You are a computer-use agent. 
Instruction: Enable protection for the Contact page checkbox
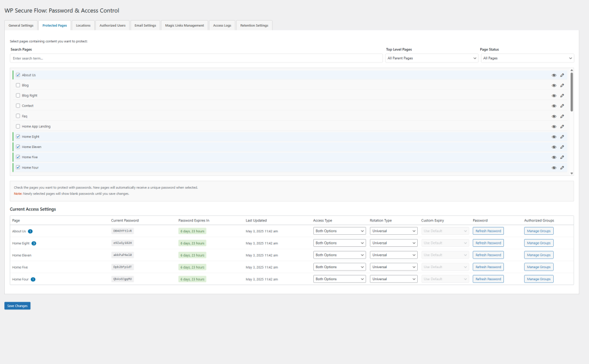pyautogui.click(x=18, y=106)
